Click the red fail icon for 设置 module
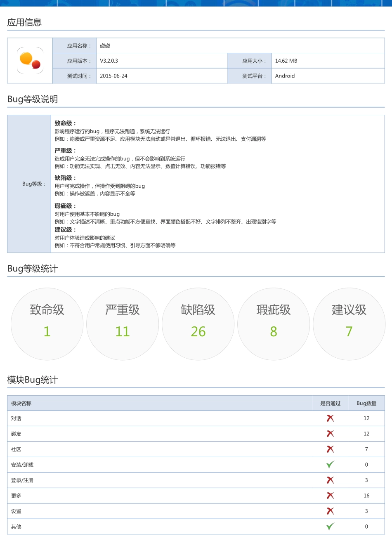Screen dimensions: 392x555 (x=330, y=511)
